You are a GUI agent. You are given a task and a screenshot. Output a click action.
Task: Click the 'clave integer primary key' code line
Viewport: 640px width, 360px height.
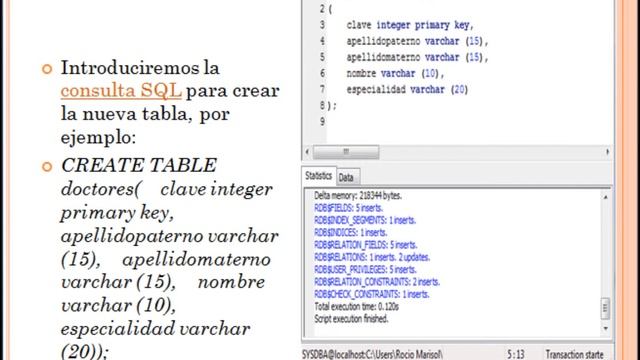click(410, 25)
